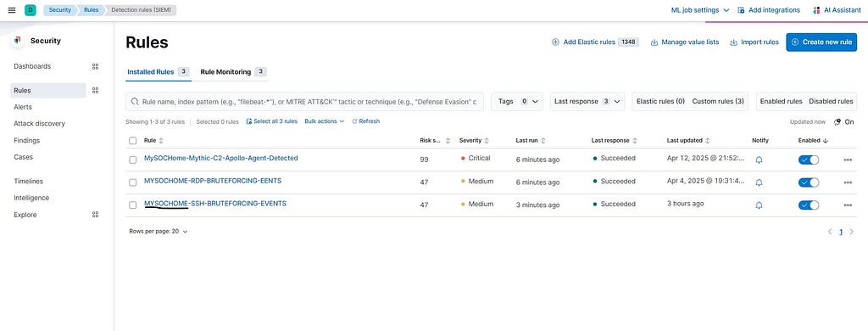
Task: Open the Last response filter dropdown
Action: click(587, 102)
